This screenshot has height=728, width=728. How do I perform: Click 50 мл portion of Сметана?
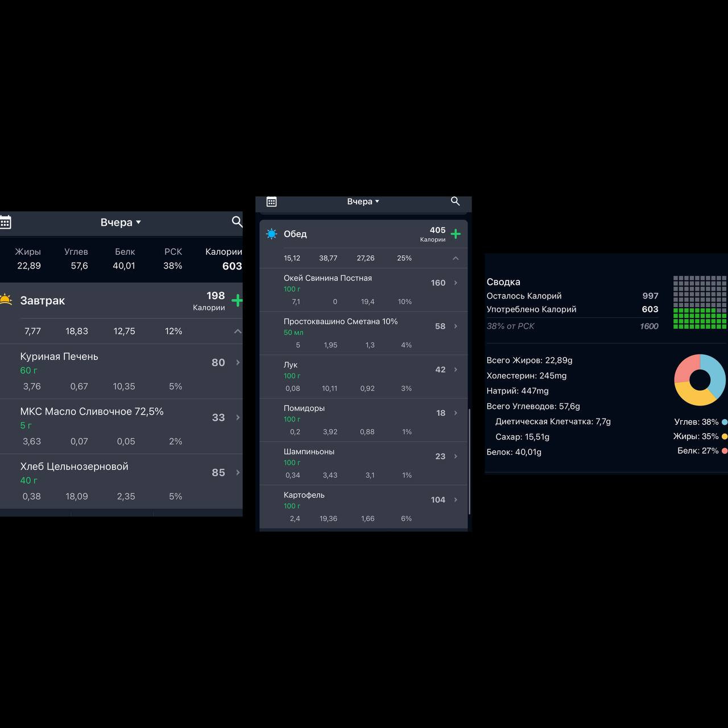click(293, 333)
